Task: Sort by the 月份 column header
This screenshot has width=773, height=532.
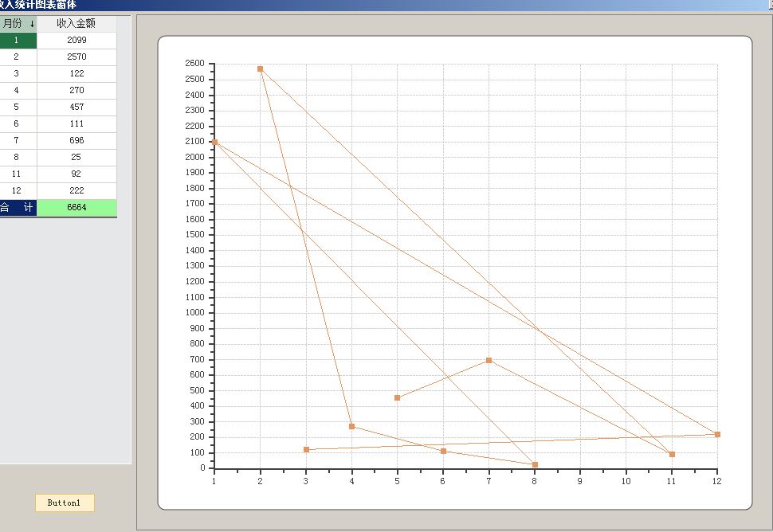Action: [x=18, y=23]
